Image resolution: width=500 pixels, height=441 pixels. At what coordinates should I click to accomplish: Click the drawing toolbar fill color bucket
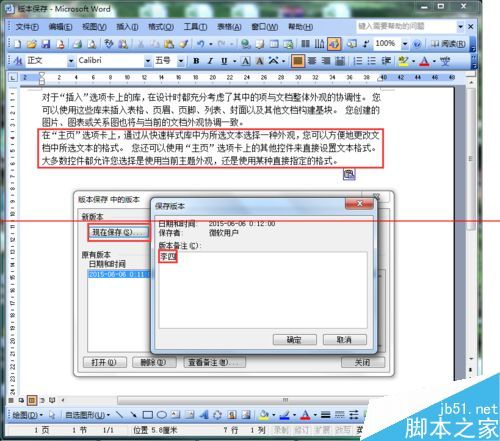click(x=264, y=415)
